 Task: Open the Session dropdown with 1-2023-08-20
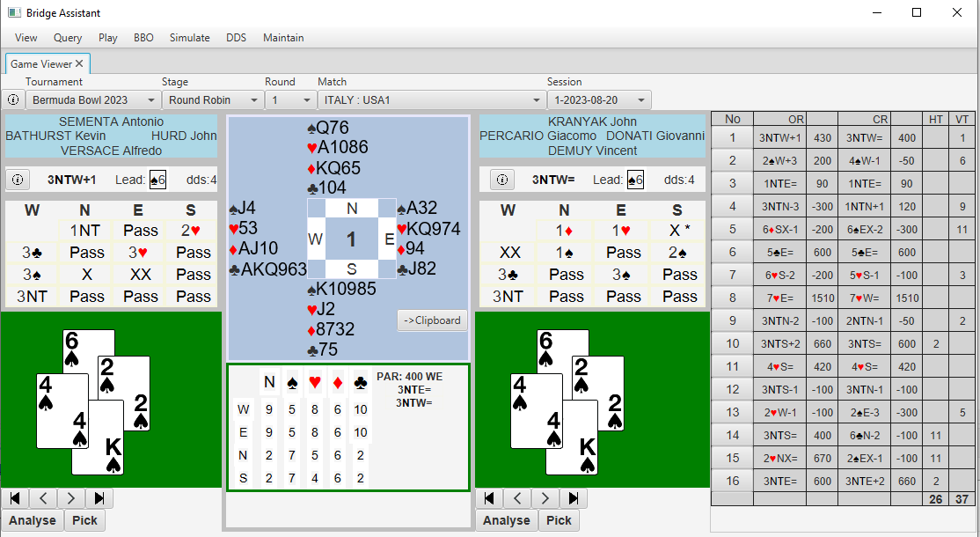click(x=599, y=100)
